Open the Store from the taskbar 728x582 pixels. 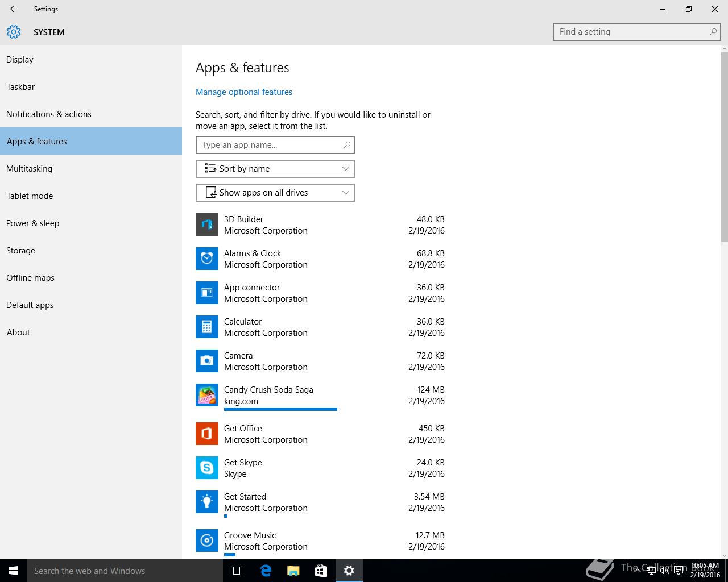coord(321,571)
